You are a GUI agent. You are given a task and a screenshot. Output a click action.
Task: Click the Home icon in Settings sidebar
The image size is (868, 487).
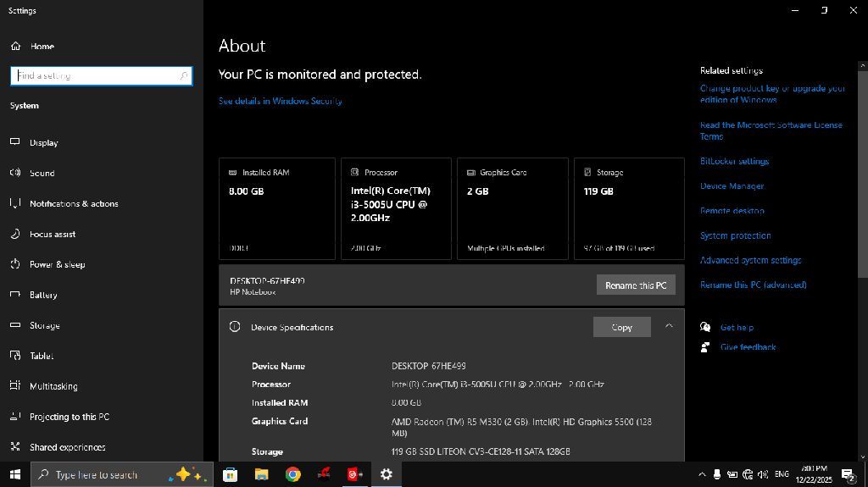coord(15,47)
